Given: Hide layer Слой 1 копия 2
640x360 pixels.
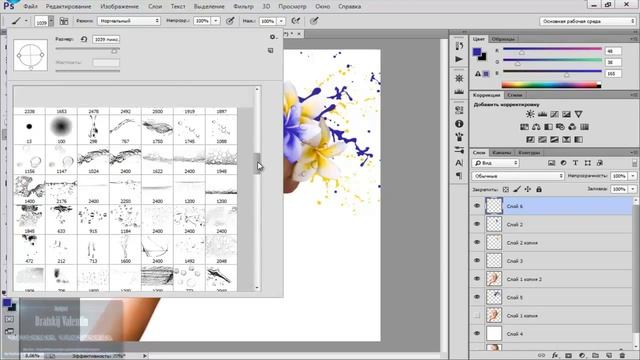Looking at the screenshot, I should point(477,279).
